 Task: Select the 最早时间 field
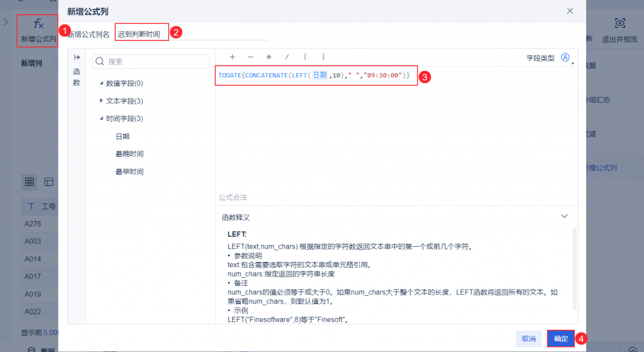point(130,171)
